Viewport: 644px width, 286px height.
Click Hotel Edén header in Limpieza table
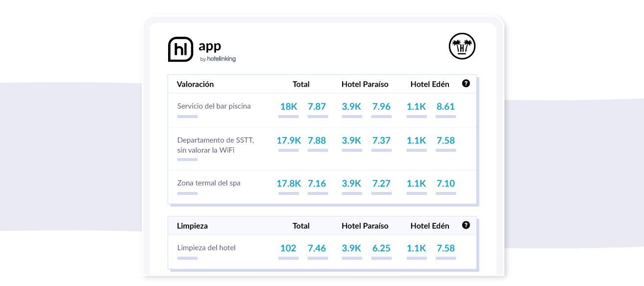tap(430, 226)
